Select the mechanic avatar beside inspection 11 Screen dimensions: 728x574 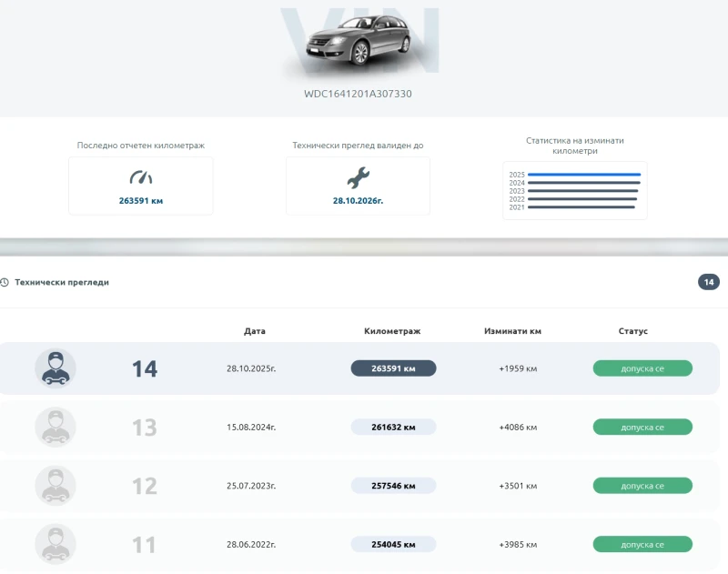(x=55, y=544)
